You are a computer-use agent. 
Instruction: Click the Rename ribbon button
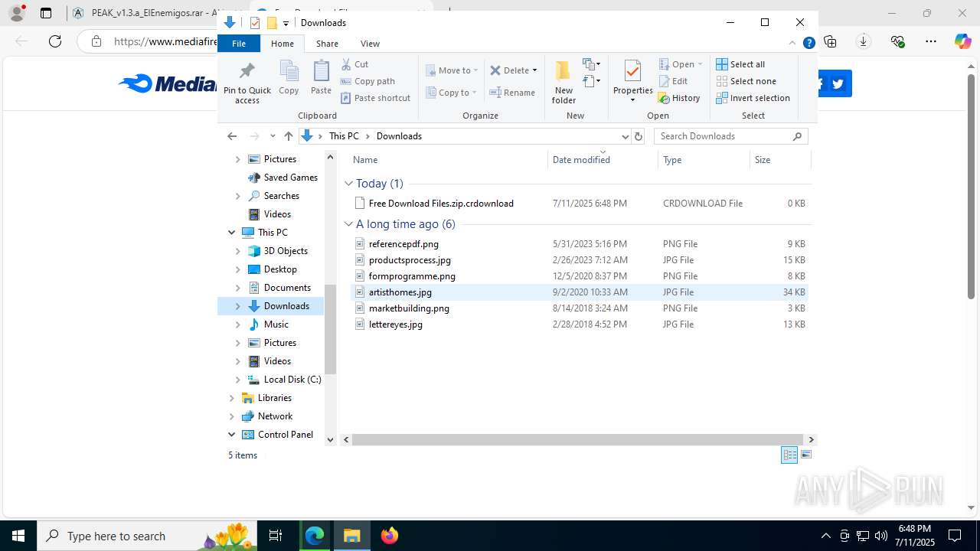512,93
